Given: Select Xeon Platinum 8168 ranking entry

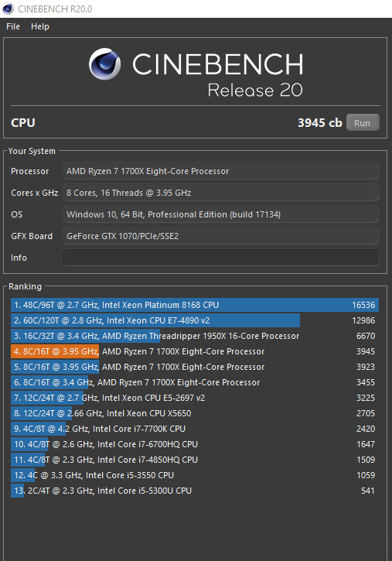Looking at the screenshot, I should point(195,305).
